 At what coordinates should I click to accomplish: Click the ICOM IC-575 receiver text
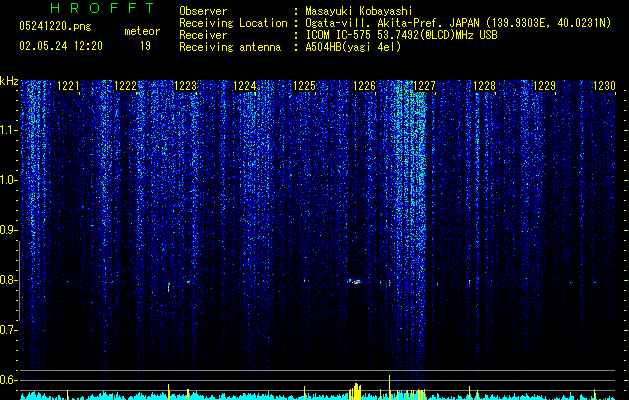click(x=401, y=35)
